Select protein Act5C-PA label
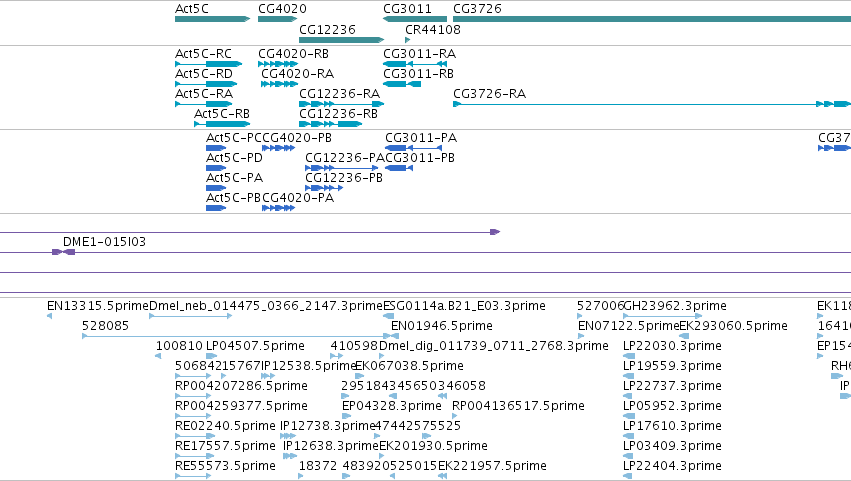851x481 pixels. click(x=234, y=178)
